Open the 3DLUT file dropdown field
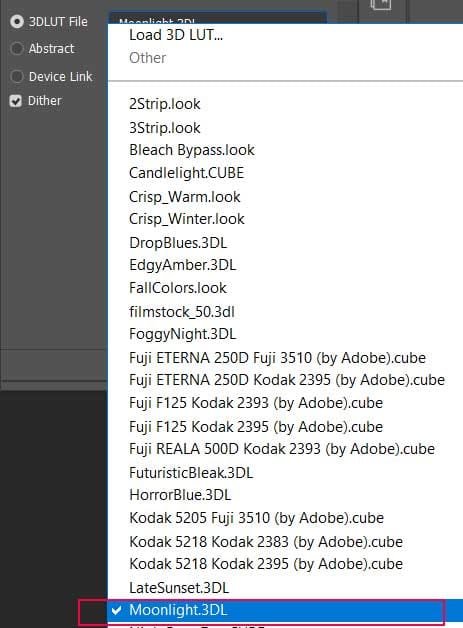This screenshot has height=628, width=463. pyautogui.click(x=217, y=18)
